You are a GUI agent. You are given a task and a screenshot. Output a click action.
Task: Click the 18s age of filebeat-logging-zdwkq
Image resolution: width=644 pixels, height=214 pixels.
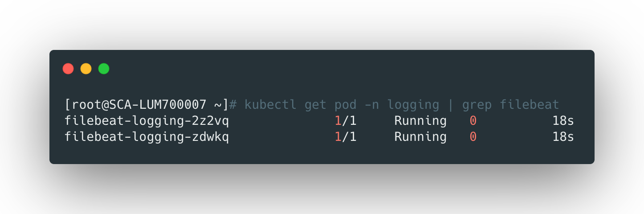point(563,137)
